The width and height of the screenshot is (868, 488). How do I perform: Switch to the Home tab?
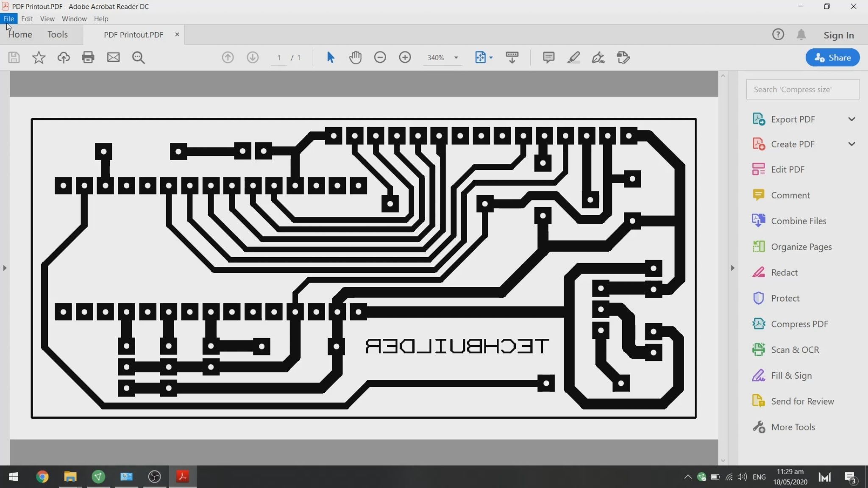tap(19, 34)
